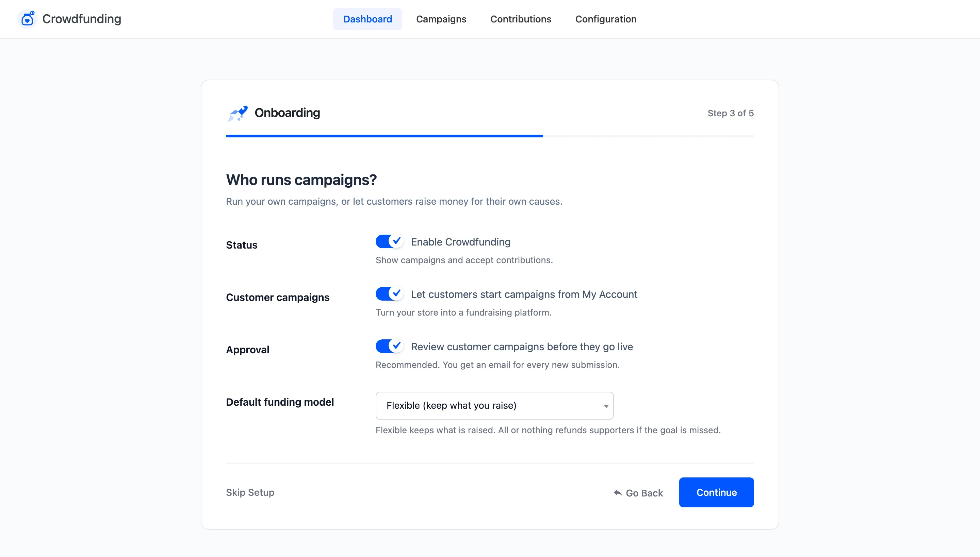Click Go Back to previous step
Viewport: 980px width, 557px height.
click(638, 493)
